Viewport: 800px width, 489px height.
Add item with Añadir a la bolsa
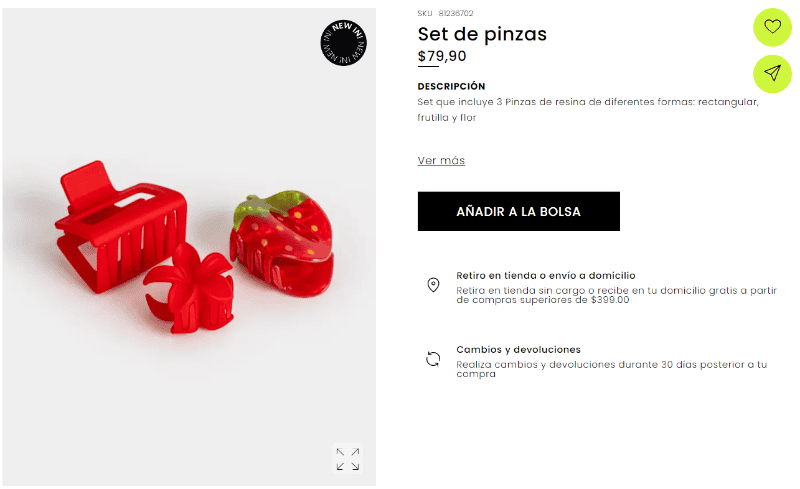(518, 211)
